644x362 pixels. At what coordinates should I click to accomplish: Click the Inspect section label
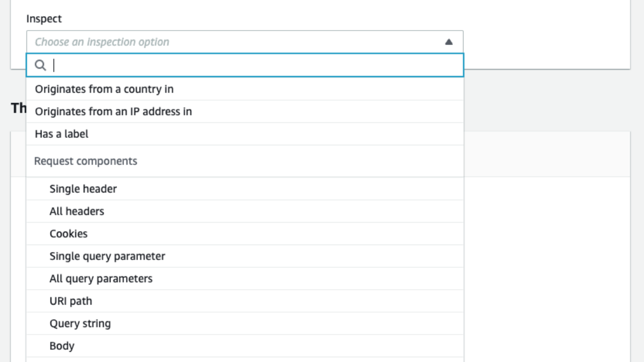45,19
